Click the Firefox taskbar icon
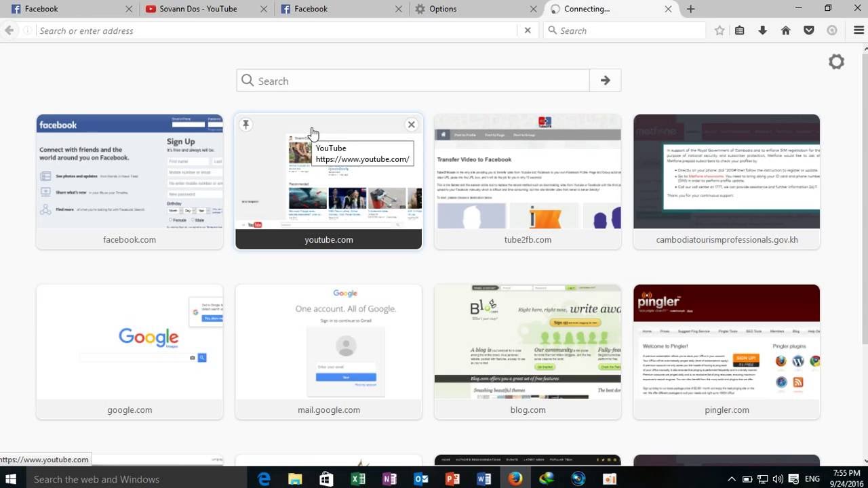Screen dimensions: 868x488 click(515, 479)
